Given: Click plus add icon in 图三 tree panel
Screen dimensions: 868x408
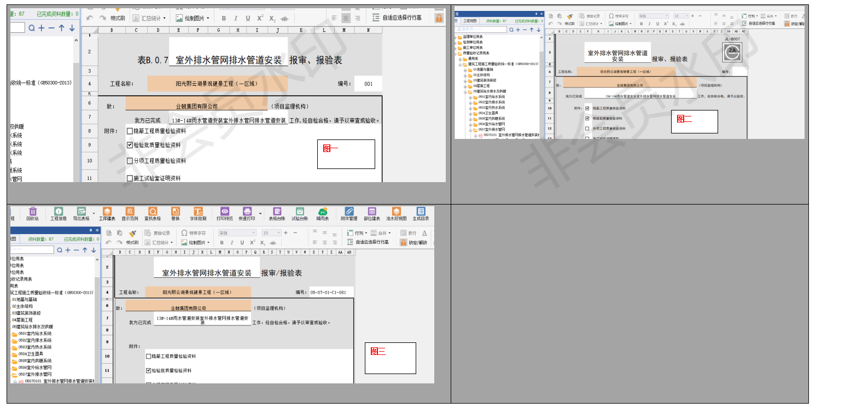Looking at the screenshot, I should (x=68, y=250).
